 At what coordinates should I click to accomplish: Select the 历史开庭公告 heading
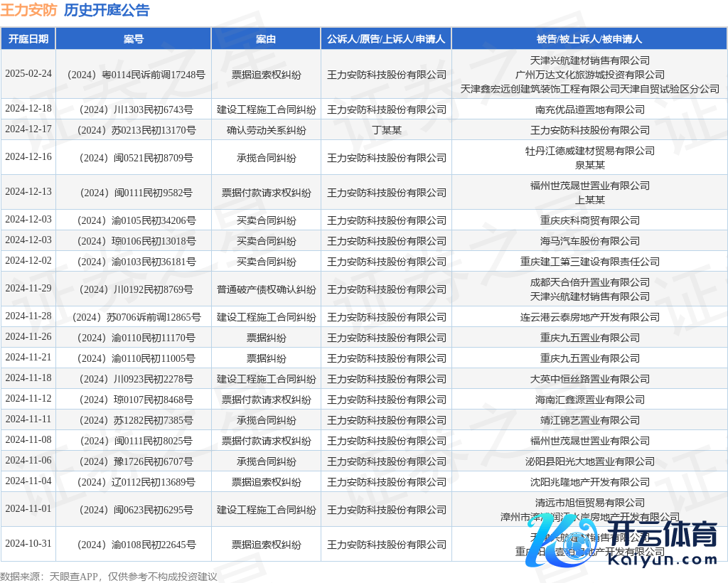[107, 10]
